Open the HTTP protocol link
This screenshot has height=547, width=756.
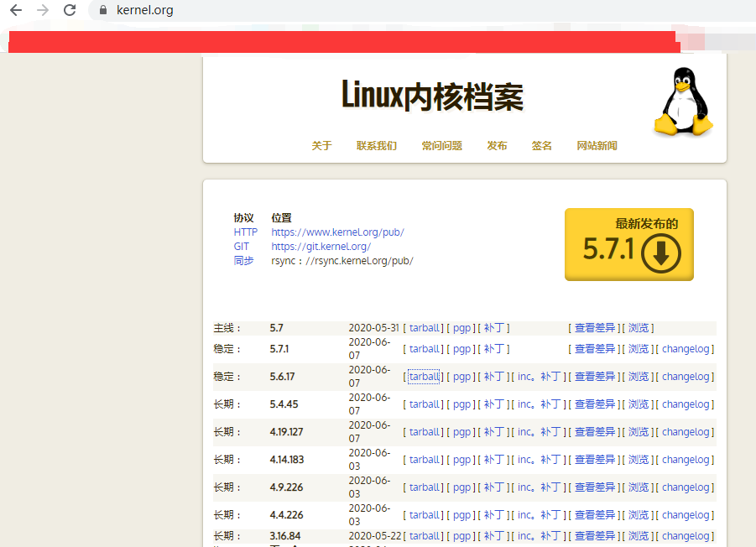(245, 232)
